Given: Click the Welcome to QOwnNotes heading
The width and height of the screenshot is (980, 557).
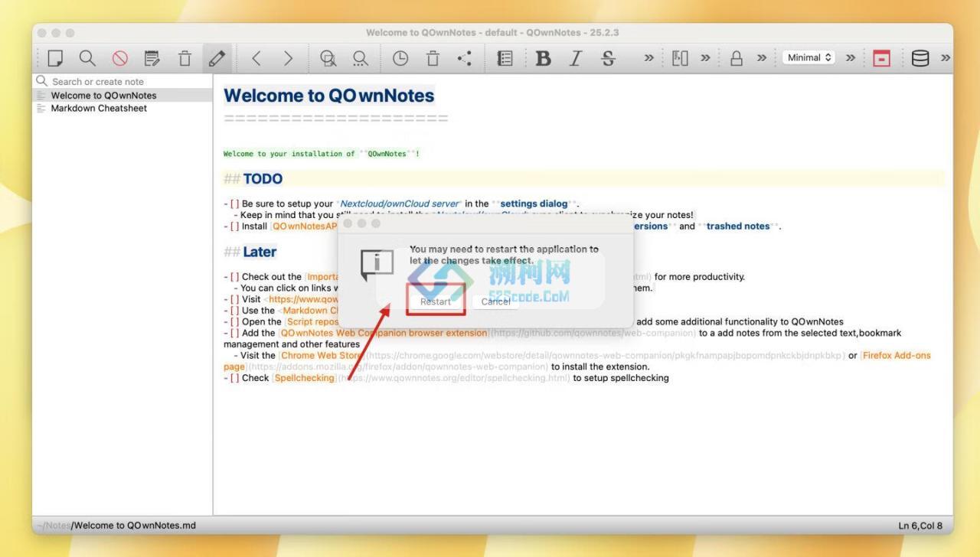Looking at the screenshot, I should click(x=328, y=96).
